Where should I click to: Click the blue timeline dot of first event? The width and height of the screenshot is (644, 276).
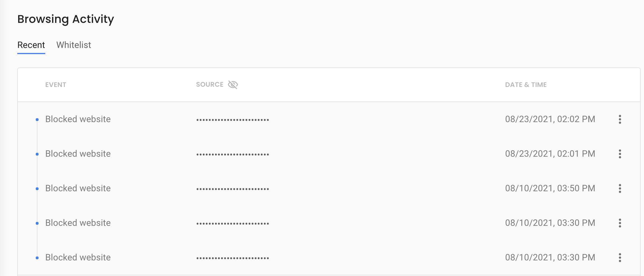[37, 120]
